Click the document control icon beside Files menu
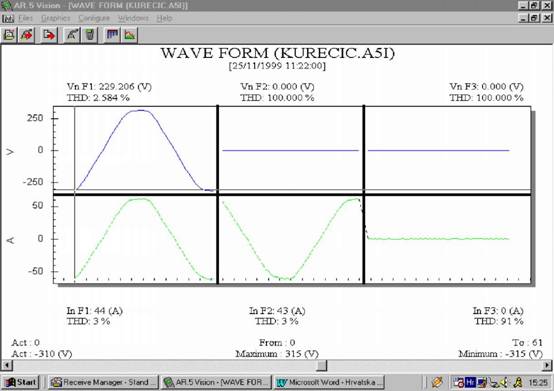The height and width of the screenshot is (391, 554). point(8,18)
